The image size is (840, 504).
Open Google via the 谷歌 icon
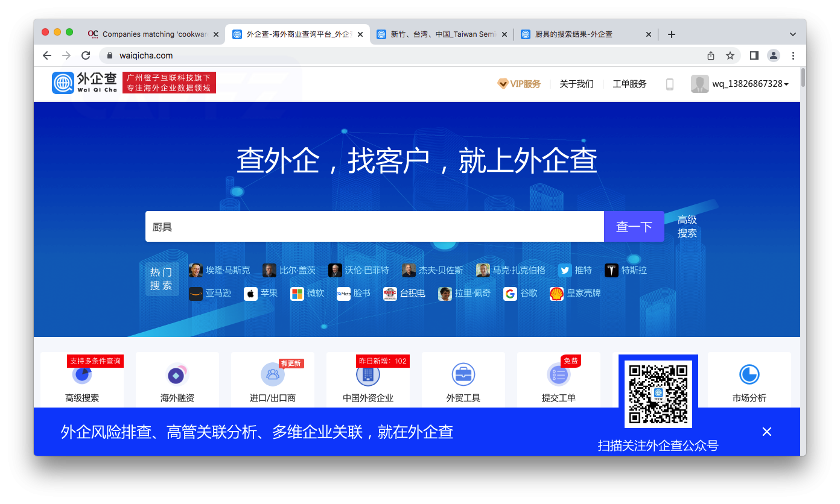(511, 294)
